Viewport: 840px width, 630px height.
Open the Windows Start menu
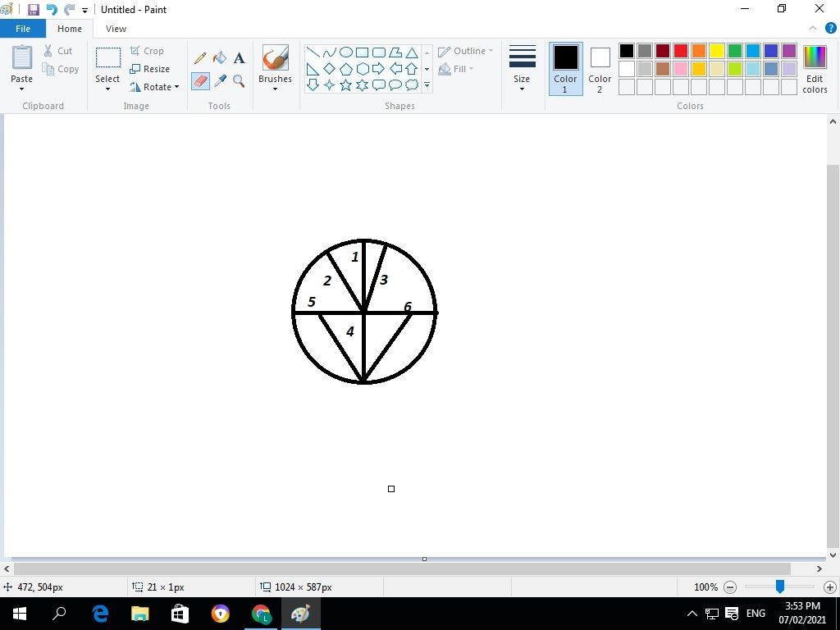pyautogui.click(x=20, y=614)
